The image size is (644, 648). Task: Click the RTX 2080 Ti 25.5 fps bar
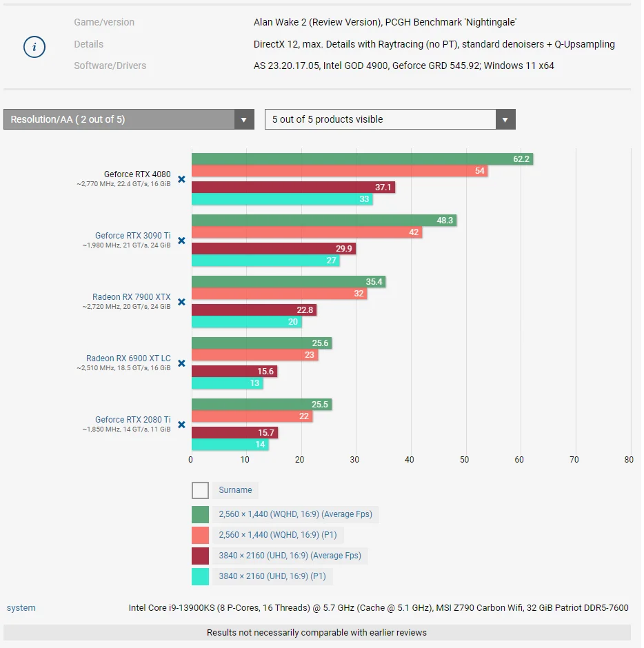[x=261, y=404]
